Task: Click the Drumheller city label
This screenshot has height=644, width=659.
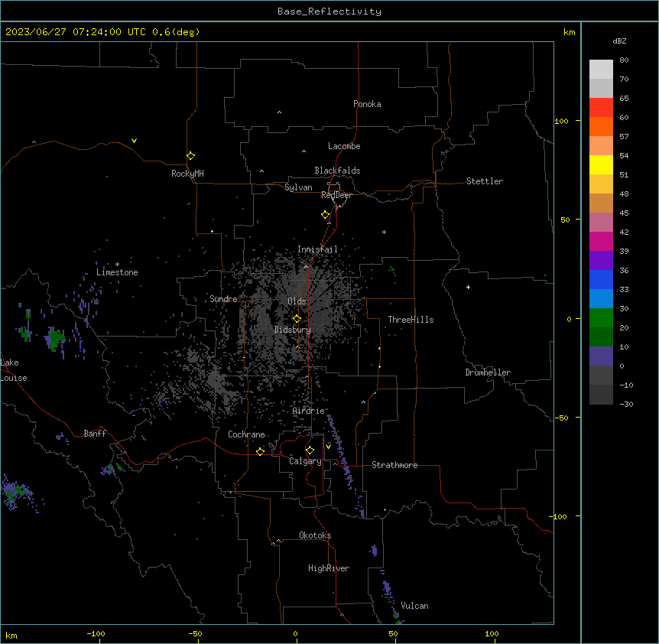Action: coord(488,372)
